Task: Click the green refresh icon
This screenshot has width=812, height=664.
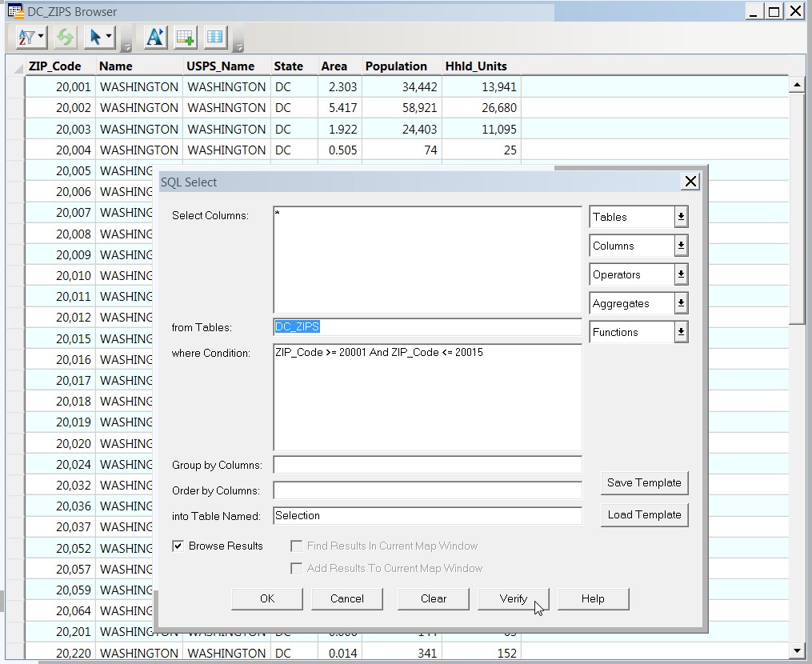Action: coord(66,37)
